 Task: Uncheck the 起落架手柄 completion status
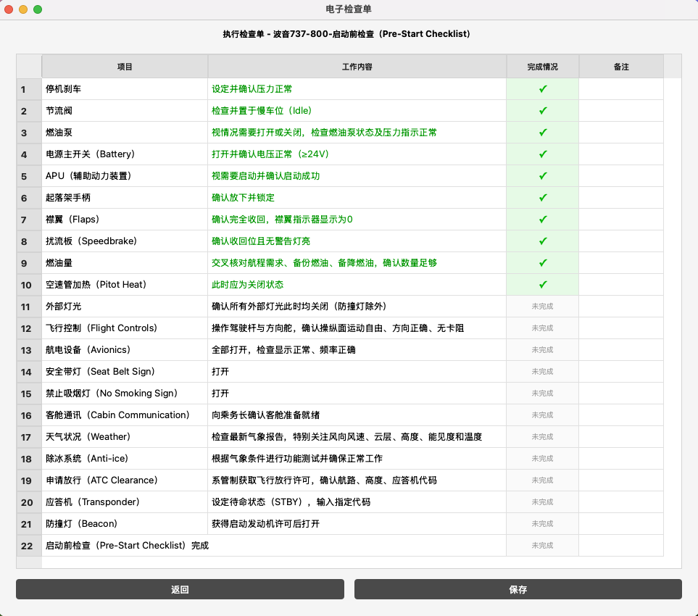point(543,198)
